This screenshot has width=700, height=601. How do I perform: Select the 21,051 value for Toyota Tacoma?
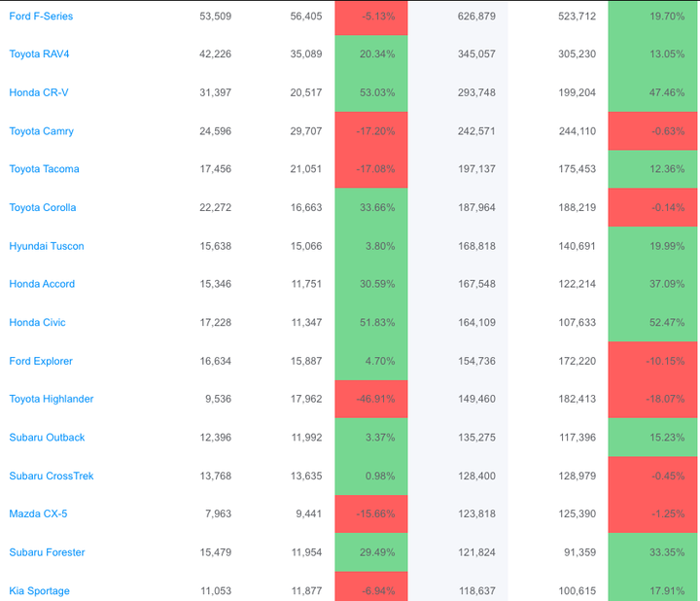coord(306,169)
